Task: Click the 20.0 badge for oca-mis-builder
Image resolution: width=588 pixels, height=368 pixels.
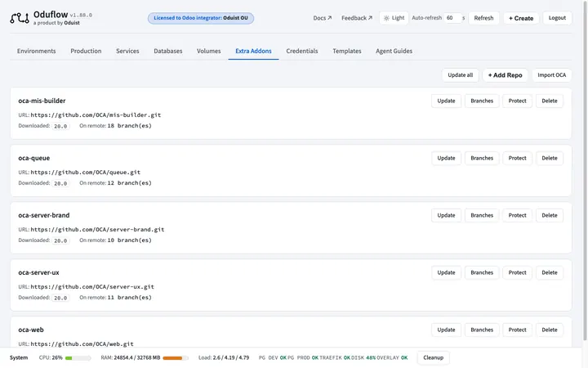Action: click(x=60, y=126)
